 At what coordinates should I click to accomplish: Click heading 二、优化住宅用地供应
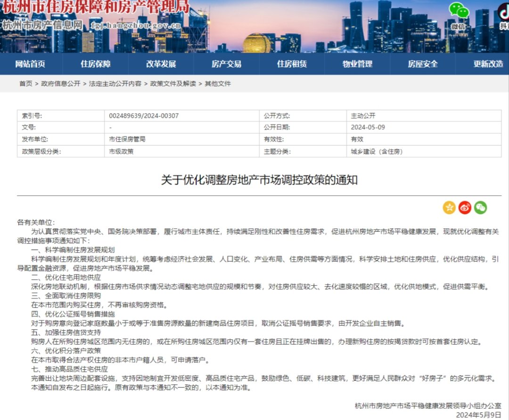tap(66, 278)
